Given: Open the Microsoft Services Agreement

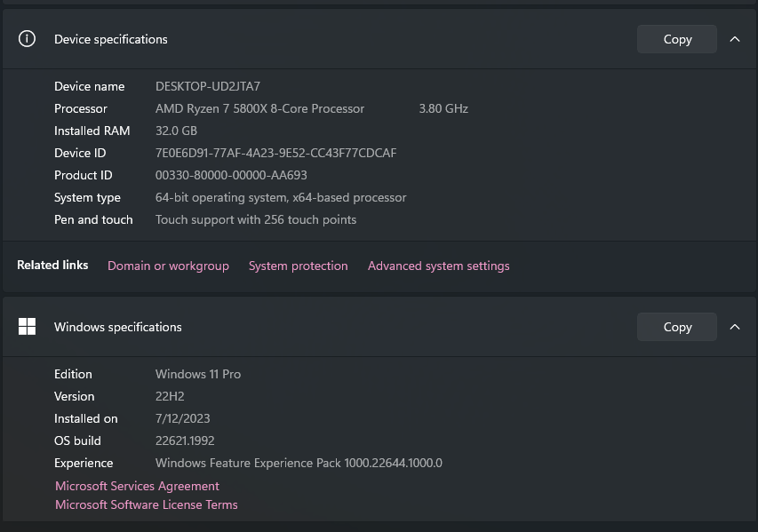Looking at the screenshot, I should [x=136, y=486].
